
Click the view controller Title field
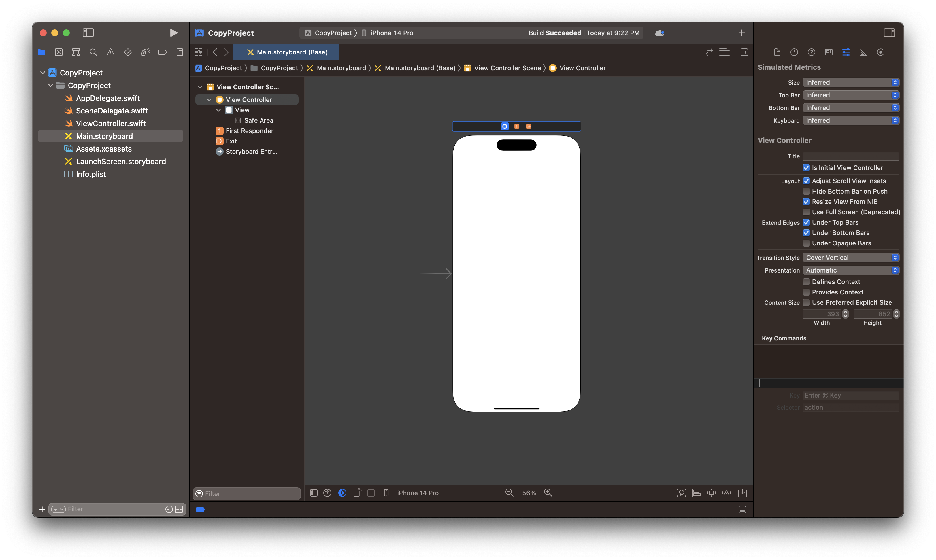(851, 156)
